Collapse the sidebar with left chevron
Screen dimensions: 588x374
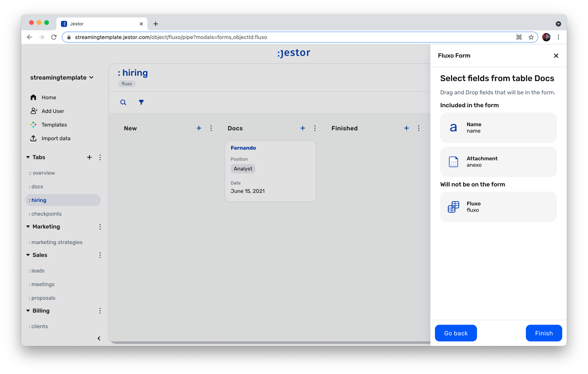coord(99,338)
